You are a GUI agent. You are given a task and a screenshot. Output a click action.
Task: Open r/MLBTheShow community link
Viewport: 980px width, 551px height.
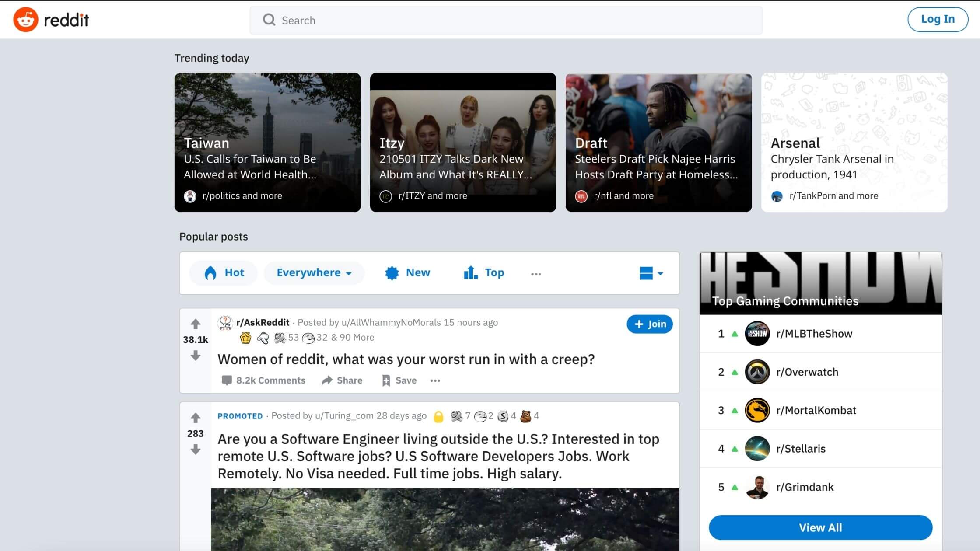(814, 334)
